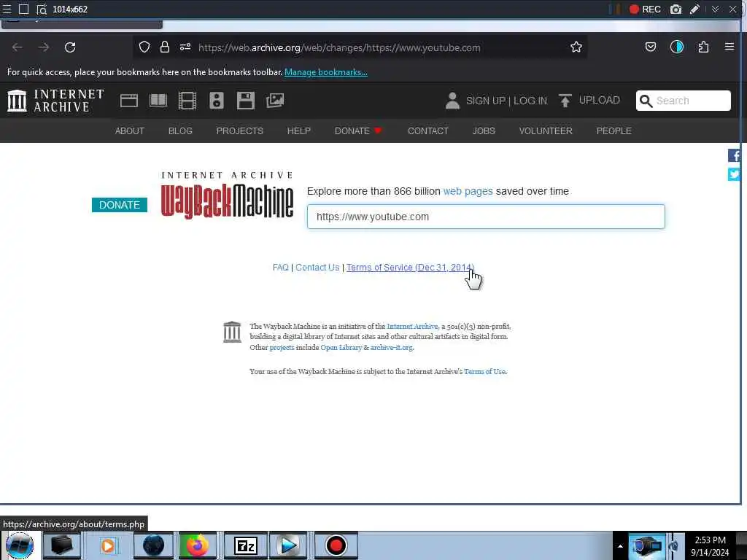
Task: Click LOG IN link
Action: tap(530, 101)
